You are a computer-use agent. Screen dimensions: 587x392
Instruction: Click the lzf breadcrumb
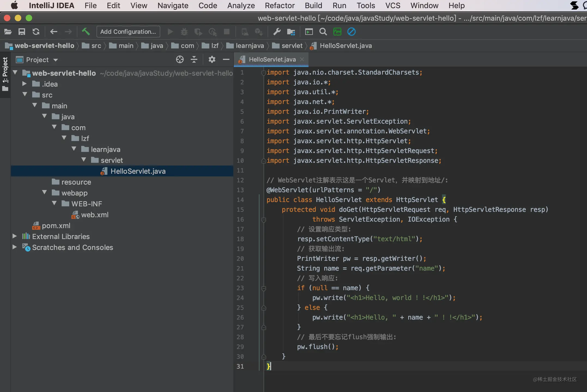click(210, 46)
